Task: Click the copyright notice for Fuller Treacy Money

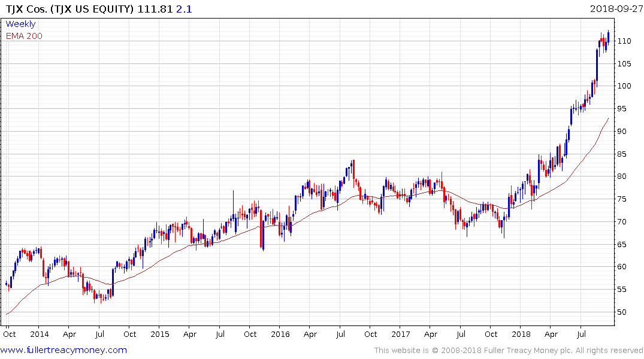Action: point(509,351)
